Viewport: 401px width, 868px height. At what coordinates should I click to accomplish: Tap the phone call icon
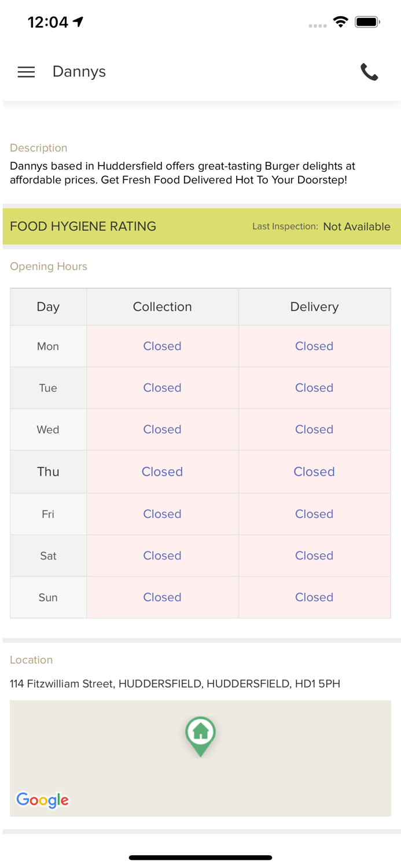coord(369,72)
